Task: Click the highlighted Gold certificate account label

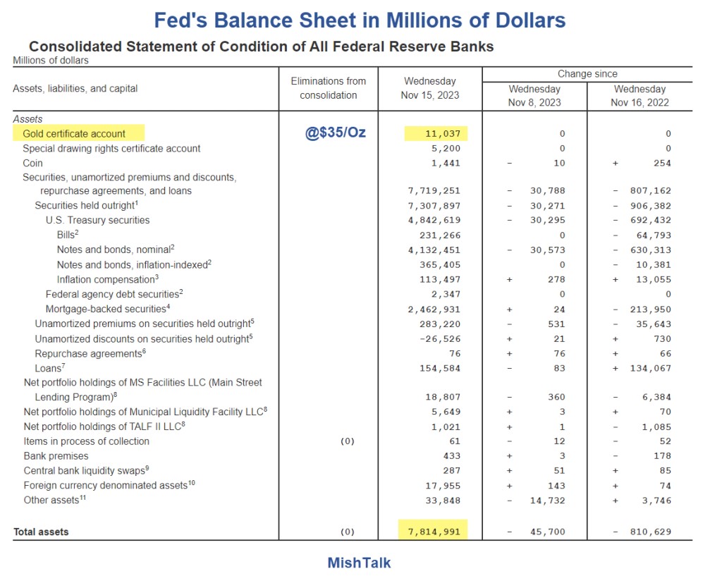Action: 74,133
